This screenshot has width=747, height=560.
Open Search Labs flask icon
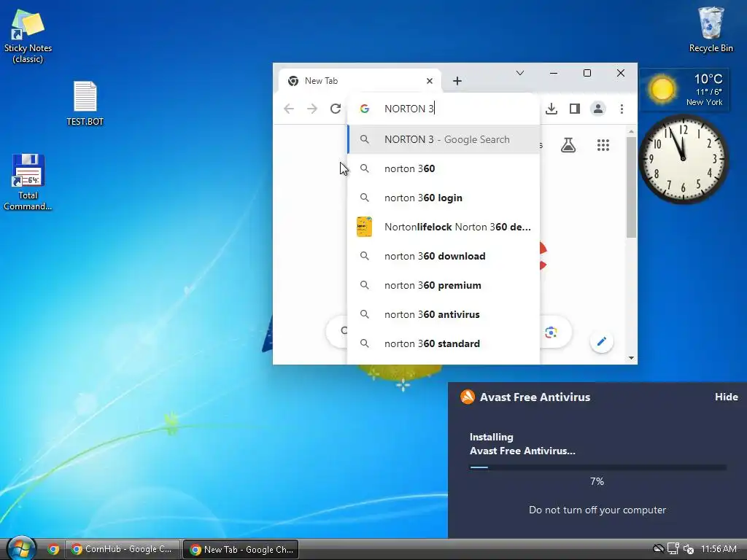click(x=568, y=145)
